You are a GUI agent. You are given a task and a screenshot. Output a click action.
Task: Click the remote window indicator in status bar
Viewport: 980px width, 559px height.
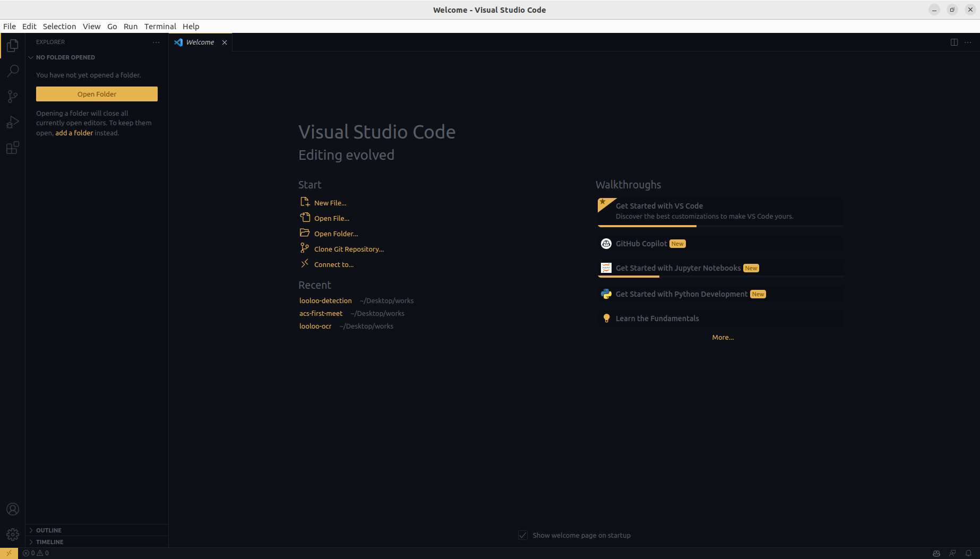[x=9, y=553]
